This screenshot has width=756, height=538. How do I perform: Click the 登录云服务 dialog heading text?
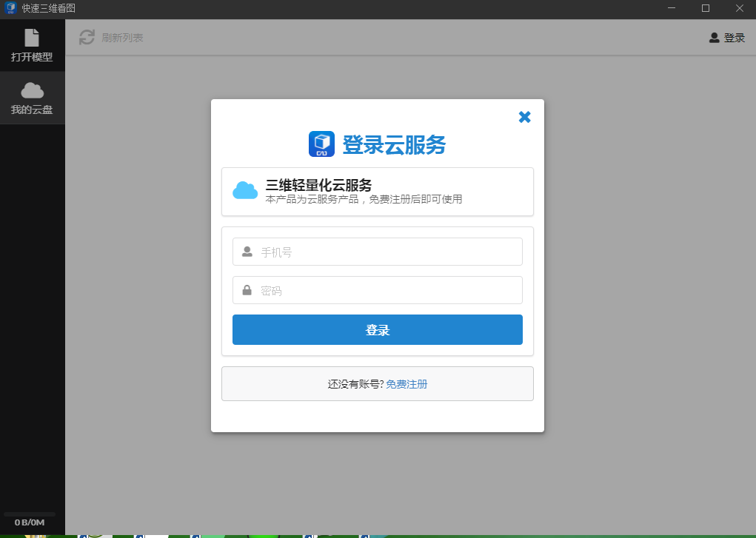(394, 144)
